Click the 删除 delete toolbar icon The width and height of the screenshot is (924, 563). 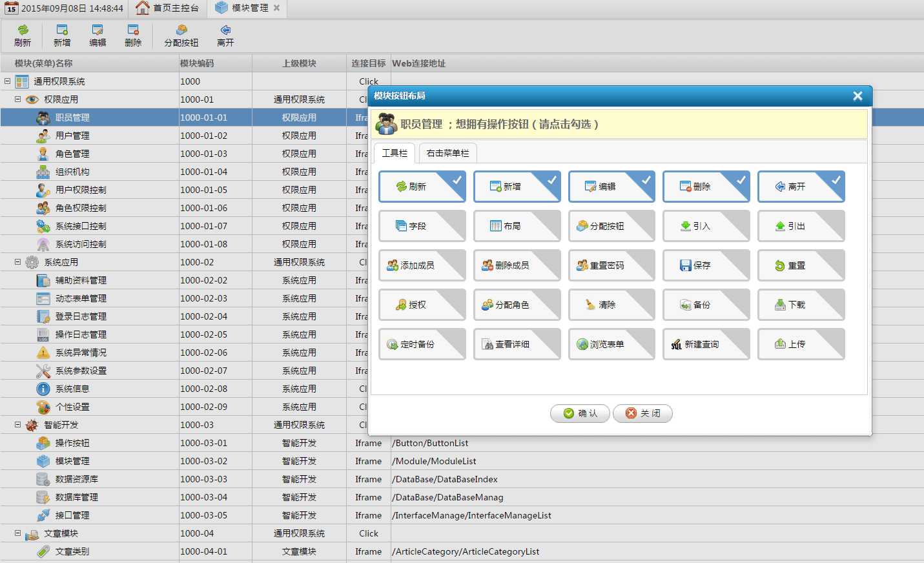click(x=133, y=30)
